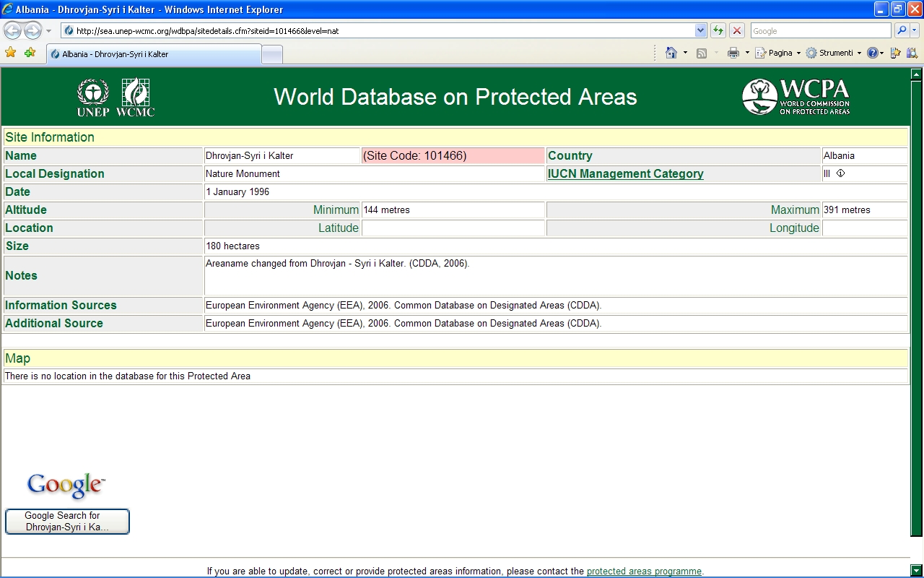Click the 'There is no location' map message

coord(128,376)
